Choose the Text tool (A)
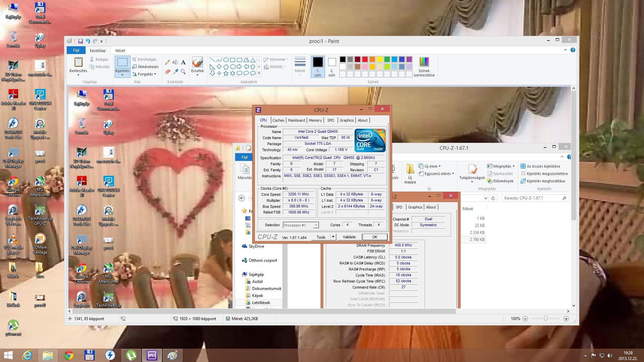 coord(183,62)
